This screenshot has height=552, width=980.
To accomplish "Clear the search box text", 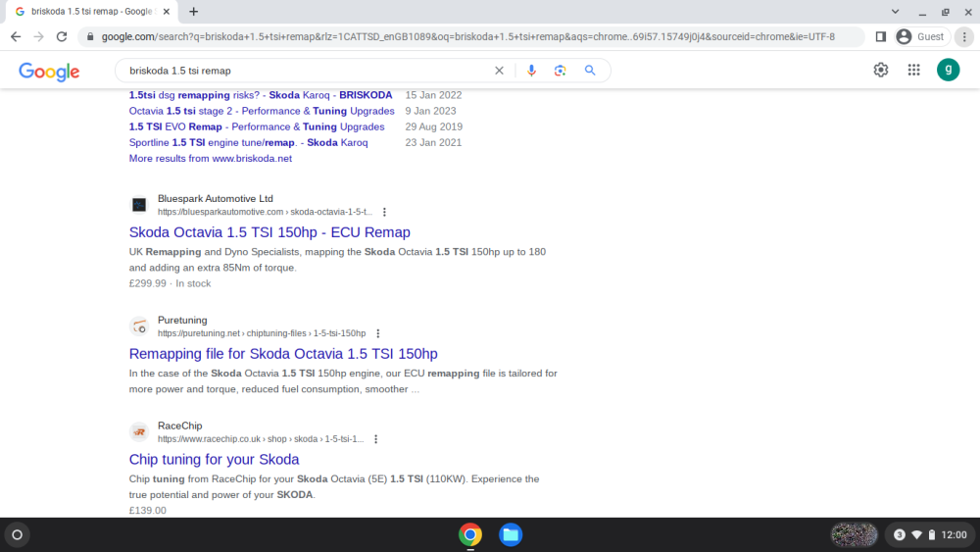I will pos(499,71).
